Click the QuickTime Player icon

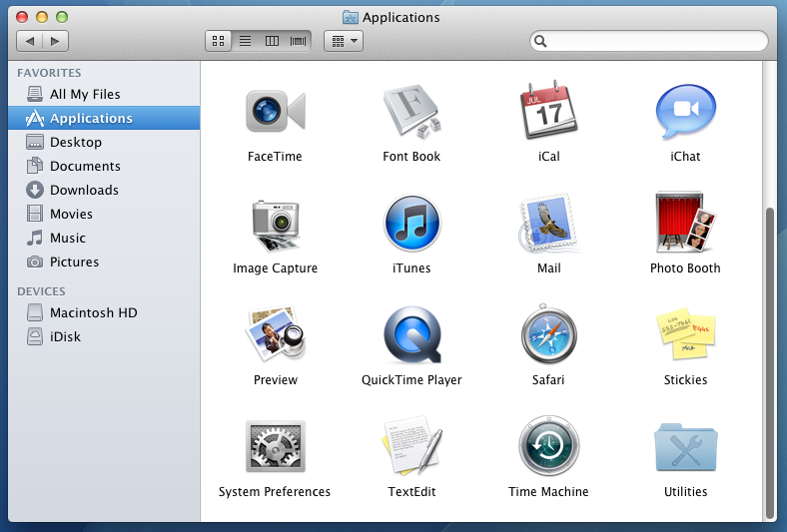[411, 335]
